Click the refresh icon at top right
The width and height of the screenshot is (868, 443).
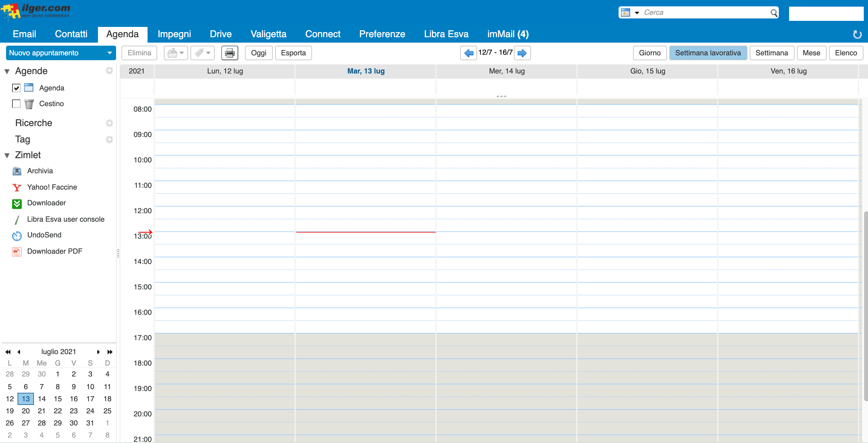pos(857,34)
